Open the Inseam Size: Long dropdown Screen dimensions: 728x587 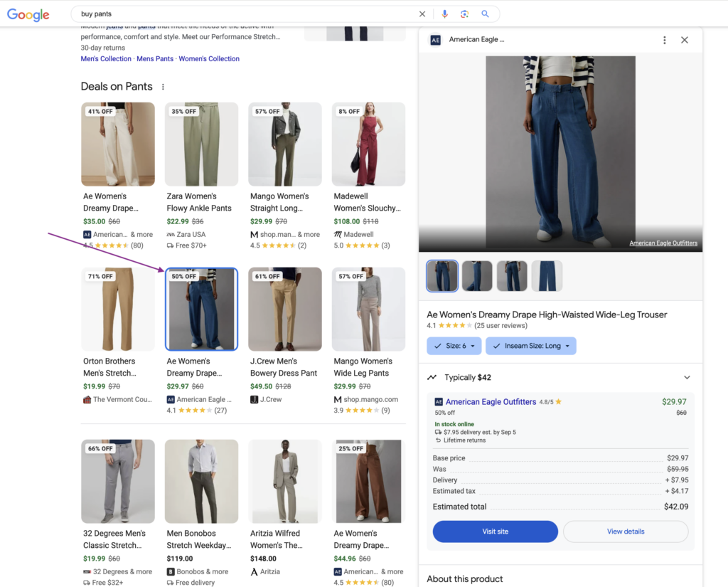point(530,346)
